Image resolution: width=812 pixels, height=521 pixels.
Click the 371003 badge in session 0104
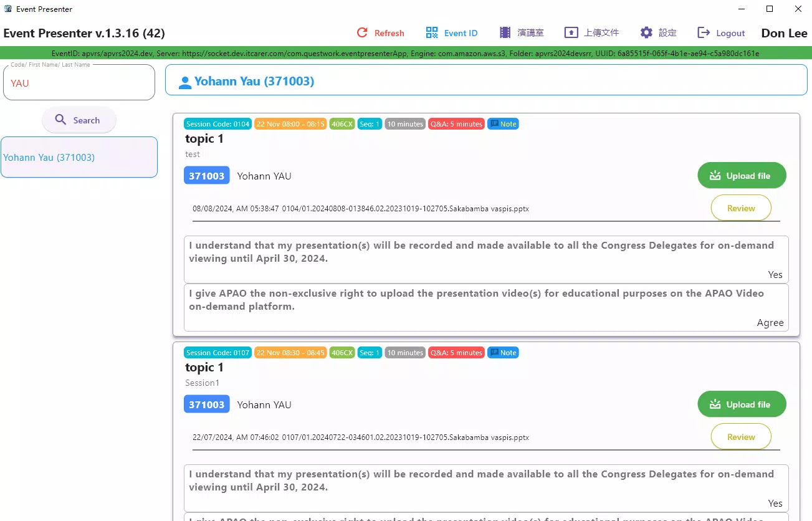(207, 176)
